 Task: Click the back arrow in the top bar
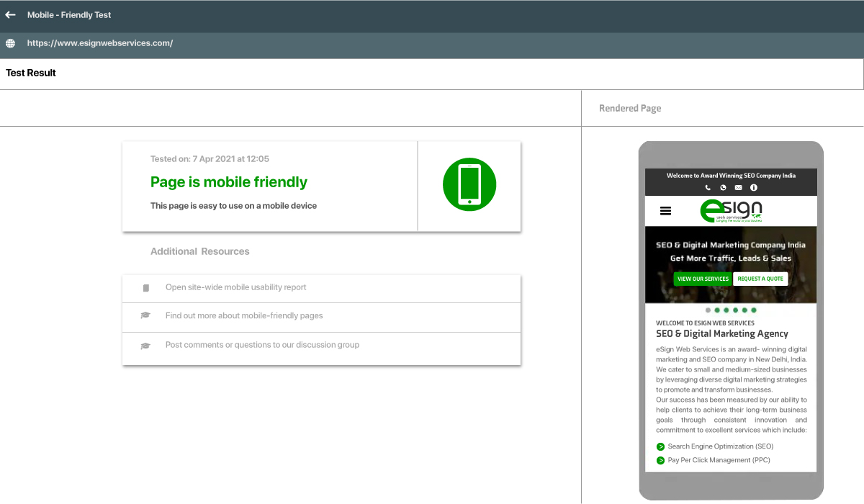tap(10, 14)
